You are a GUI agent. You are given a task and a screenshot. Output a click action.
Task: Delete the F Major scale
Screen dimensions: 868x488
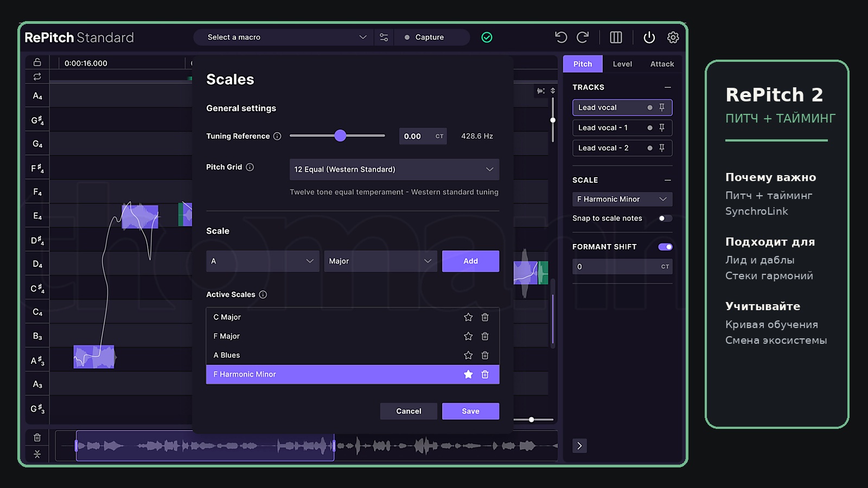click(x=485, y=336)
